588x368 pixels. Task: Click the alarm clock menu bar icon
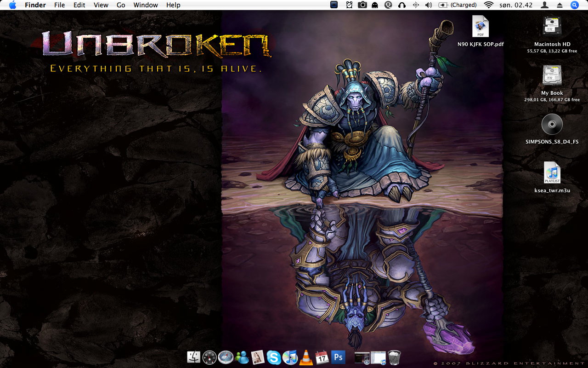[x=349, y=5]
